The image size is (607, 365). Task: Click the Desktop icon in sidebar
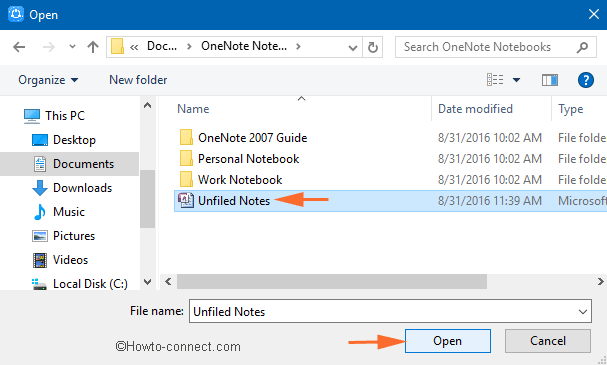39,140
